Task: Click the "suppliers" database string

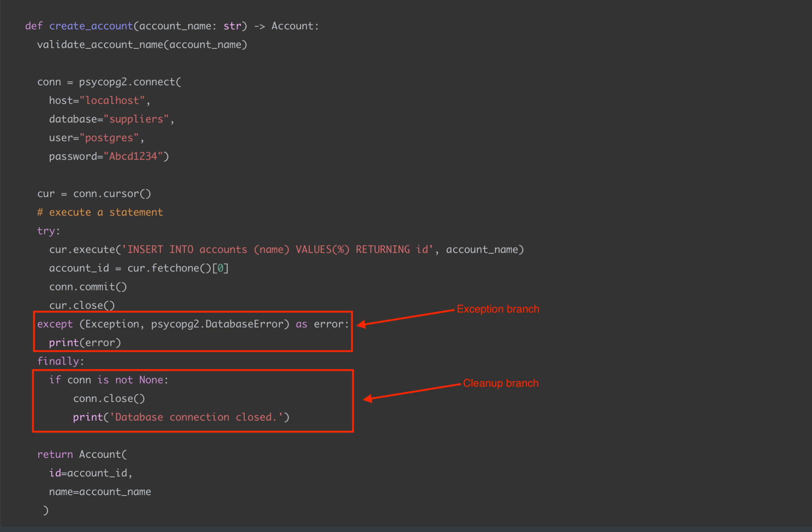Action: pyautogui.click(x=136, y=119)
